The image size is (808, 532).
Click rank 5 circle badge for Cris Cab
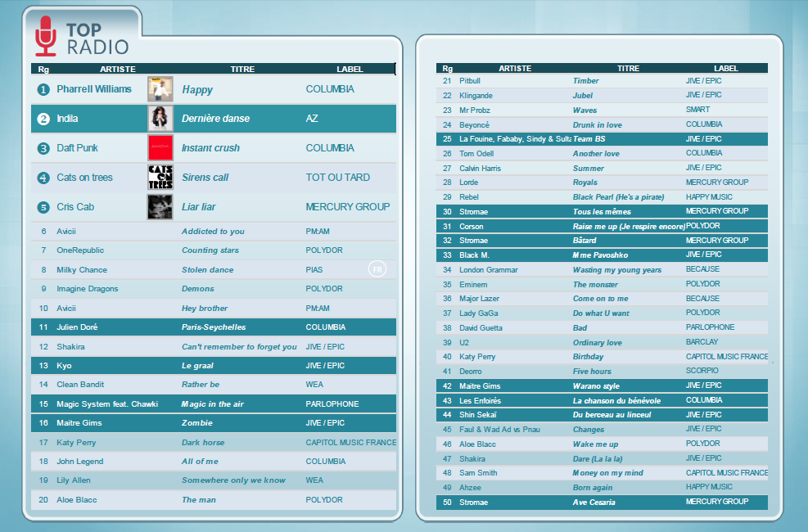point(43,207)
